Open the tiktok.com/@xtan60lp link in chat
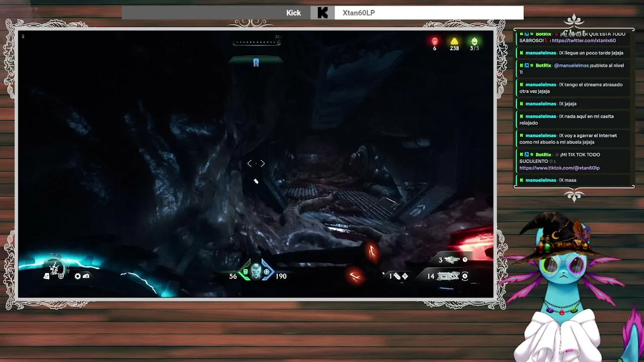 click(559, 168)
